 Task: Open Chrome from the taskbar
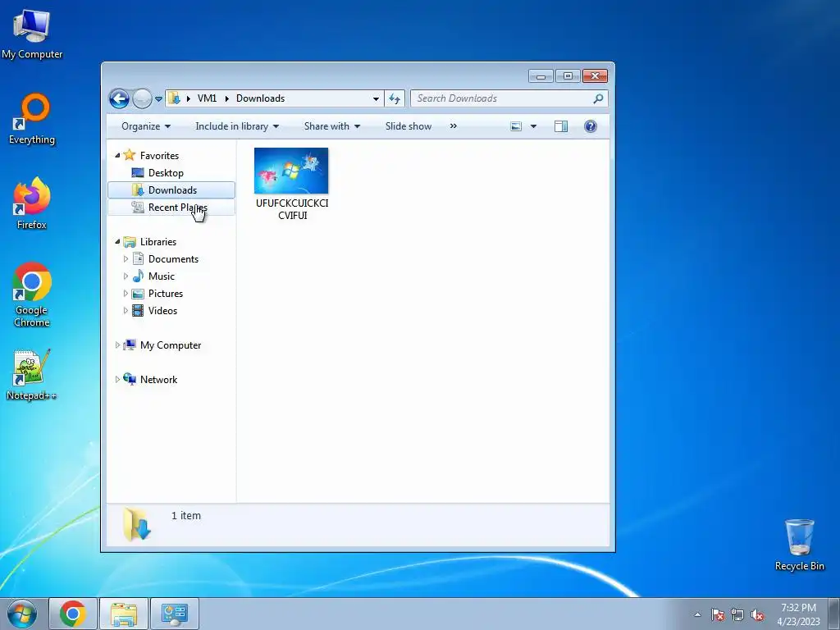pyautogui.click(x=73, y=614)
